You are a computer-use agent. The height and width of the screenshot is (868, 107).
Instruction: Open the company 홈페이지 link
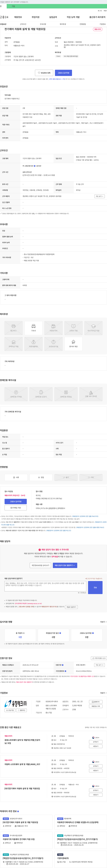96,702
